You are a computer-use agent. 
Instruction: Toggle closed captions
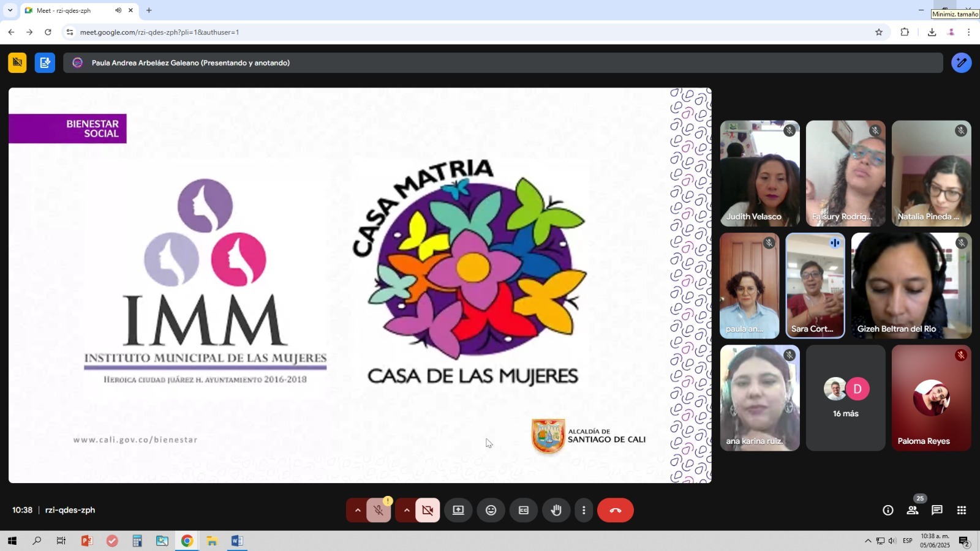(524, 510)
